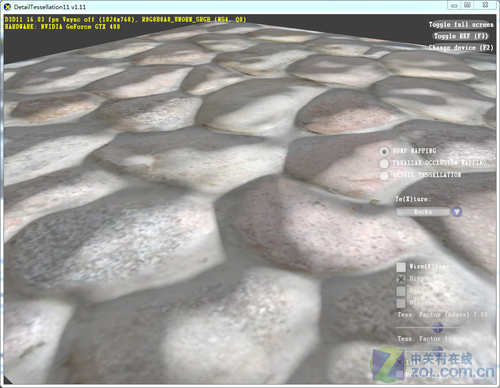This screenshot has width=500, height=388.
Task: Close the DetailTessellation11 window
Action: (485, 5)
